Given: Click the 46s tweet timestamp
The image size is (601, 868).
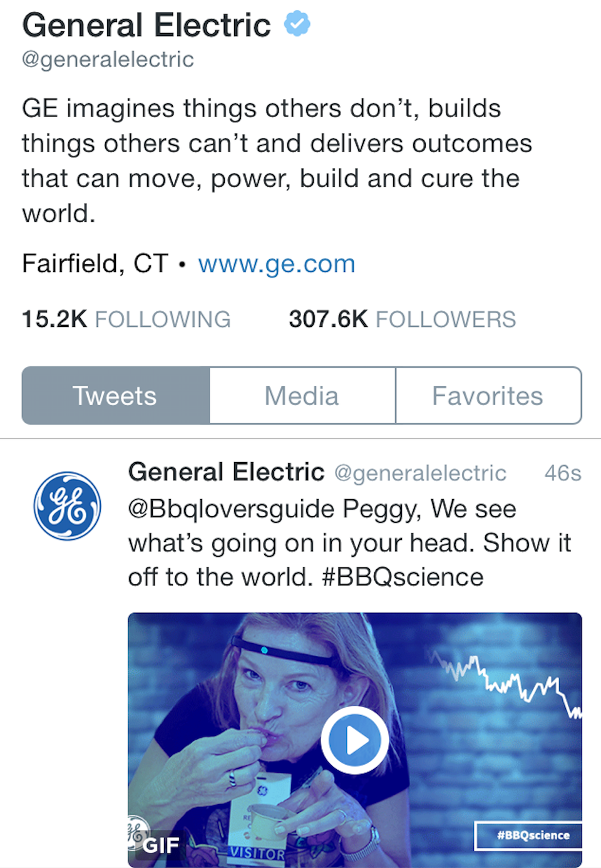Looking at the screenshot, I should point(562,473).
